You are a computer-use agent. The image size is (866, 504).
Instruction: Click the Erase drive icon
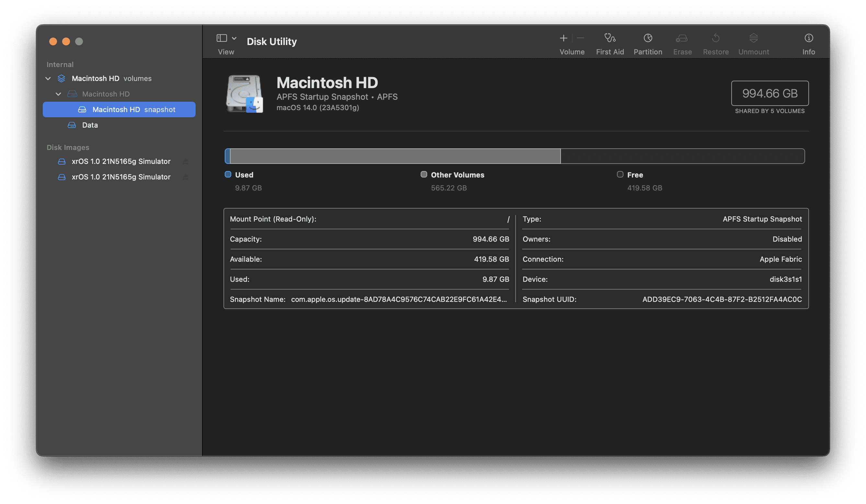point(682,38)
